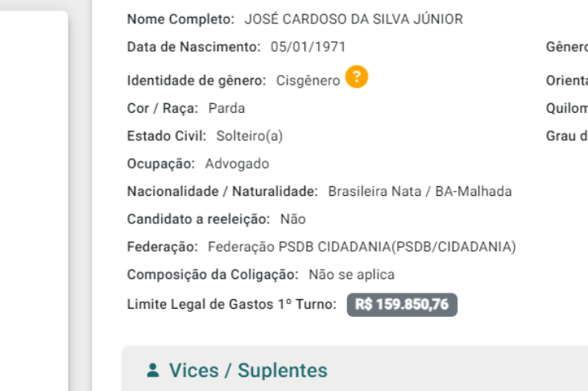This screenshot has height=391, width=588.
Task: Click the R$ 159.850,76 spending limit badge
Action: 402,305
